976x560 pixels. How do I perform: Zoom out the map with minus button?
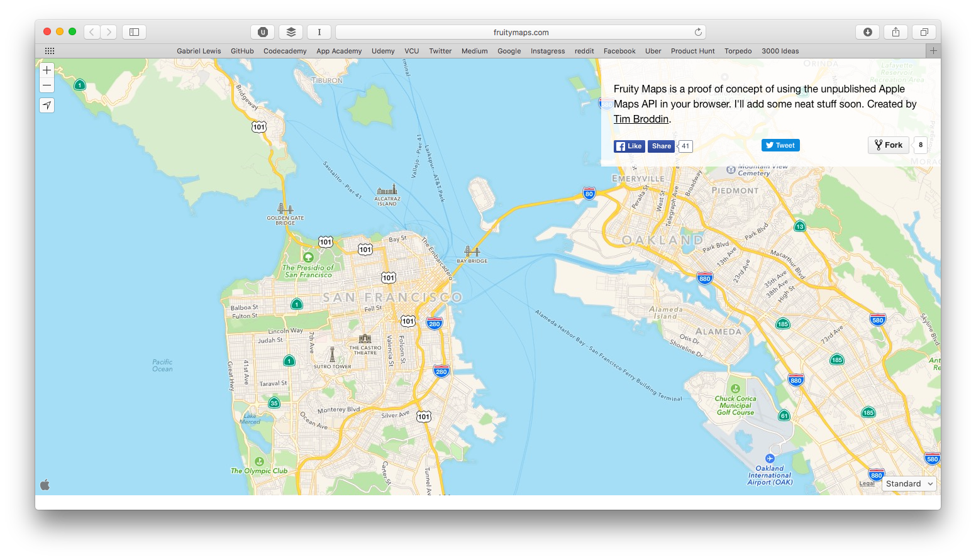tap(47, 85)
